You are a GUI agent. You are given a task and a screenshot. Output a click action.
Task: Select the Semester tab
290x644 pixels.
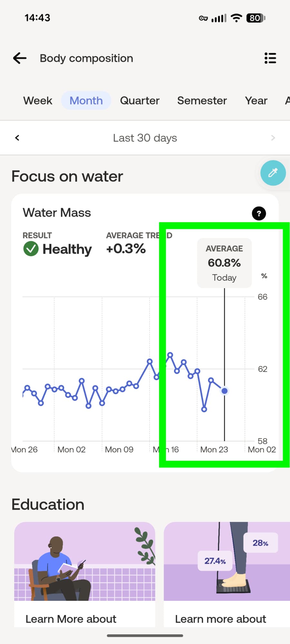pos(202,100)
